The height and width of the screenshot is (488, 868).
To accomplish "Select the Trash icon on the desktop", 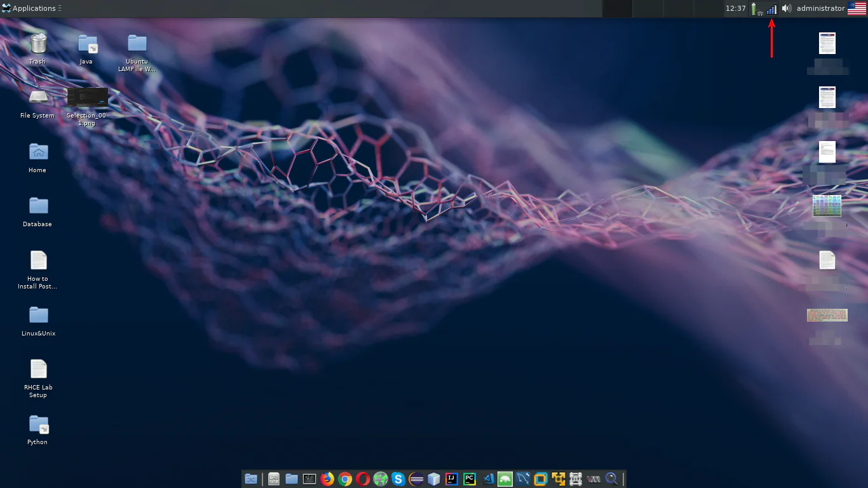I will [x=38, y=44].
